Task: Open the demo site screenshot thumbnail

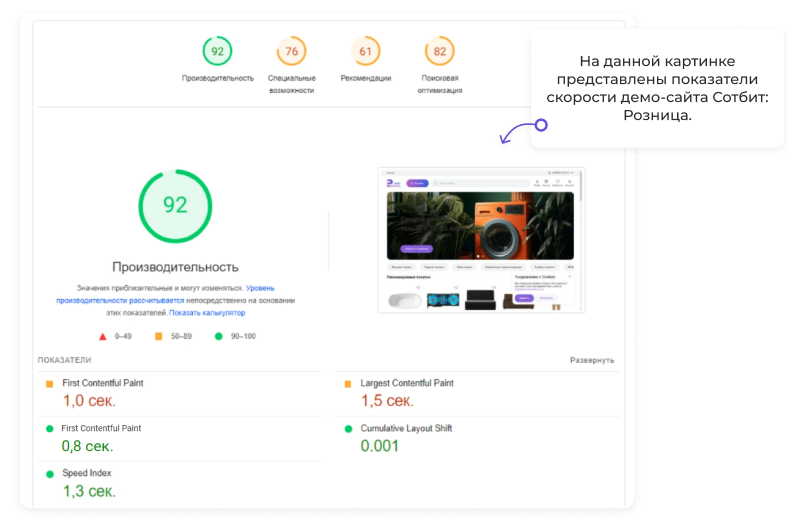Action: tap(481, 240)
